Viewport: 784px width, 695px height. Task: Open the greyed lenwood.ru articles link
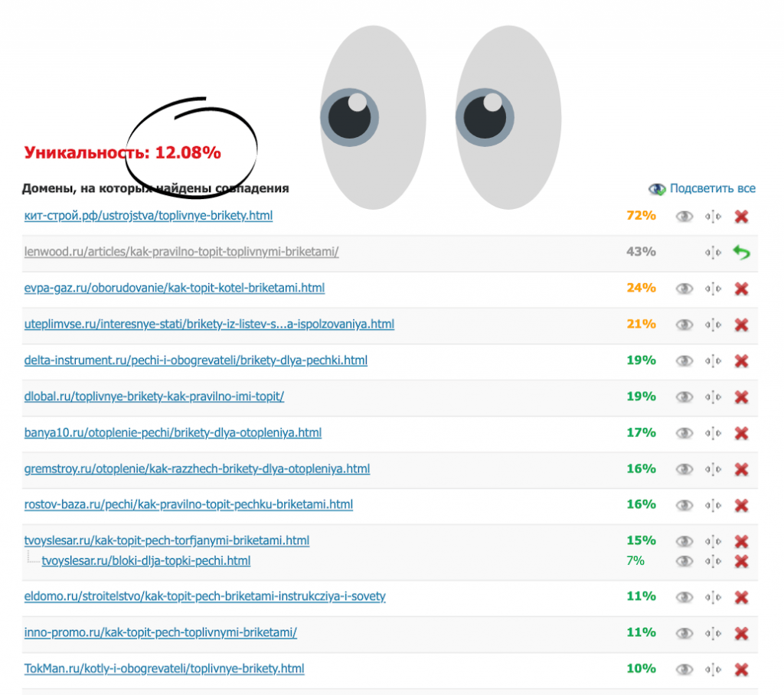point(181,252)
